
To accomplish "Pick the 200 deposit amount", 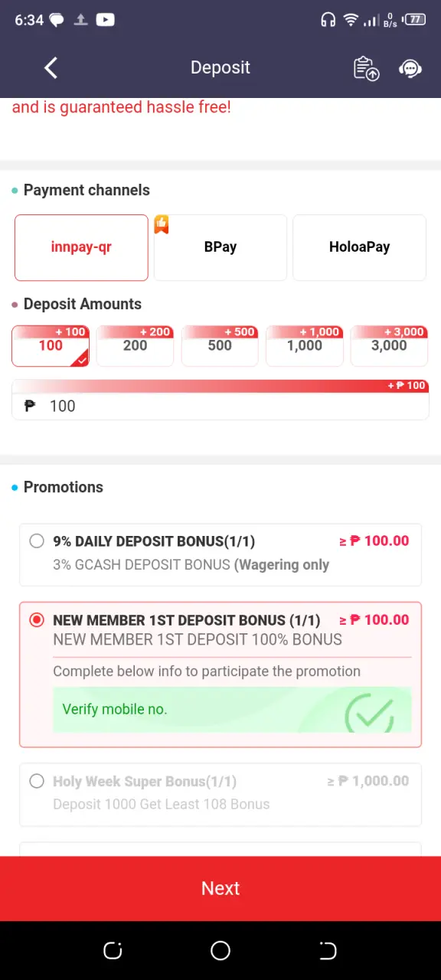I will (x=135, y=346).
